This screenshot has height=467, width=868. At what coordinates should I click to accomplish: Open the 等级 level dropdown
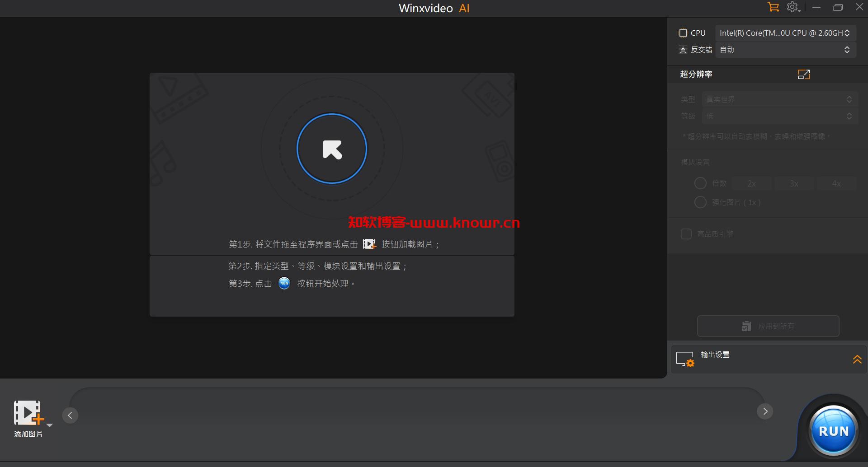(x=780, y=116)
